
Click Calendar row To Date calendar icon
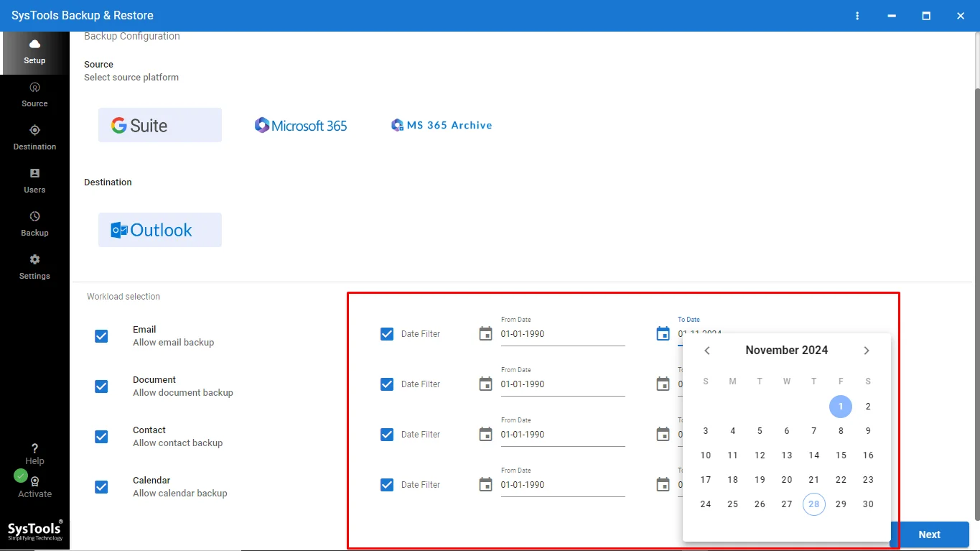(663, 484)
